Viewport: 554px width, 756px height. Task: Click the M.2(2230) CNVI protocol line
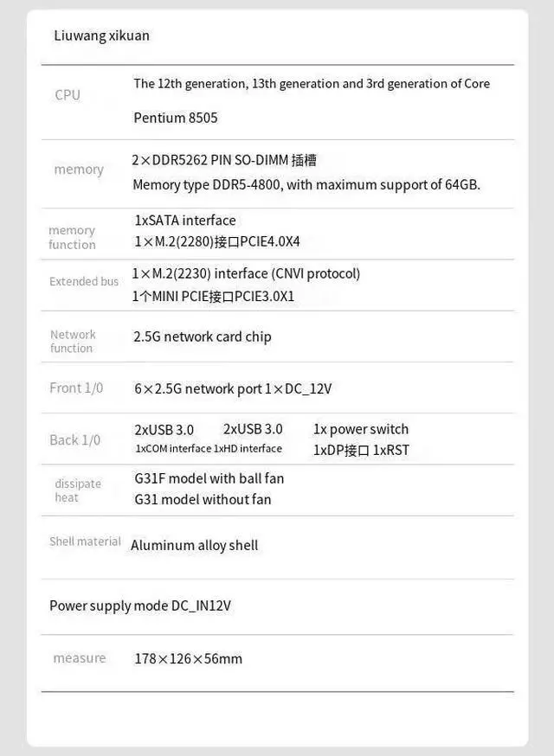[246, 273]
